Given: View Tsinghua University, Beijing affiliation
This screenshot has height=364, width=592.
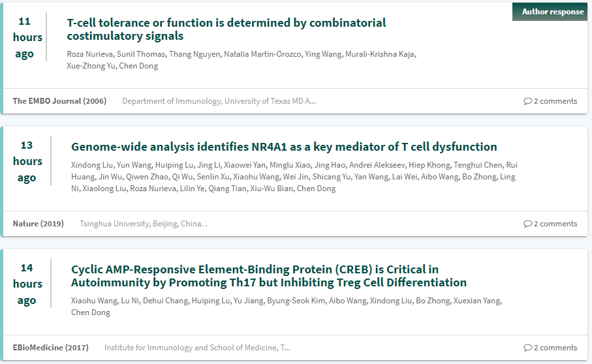Looking at the screenshot, I should point(142,224).
